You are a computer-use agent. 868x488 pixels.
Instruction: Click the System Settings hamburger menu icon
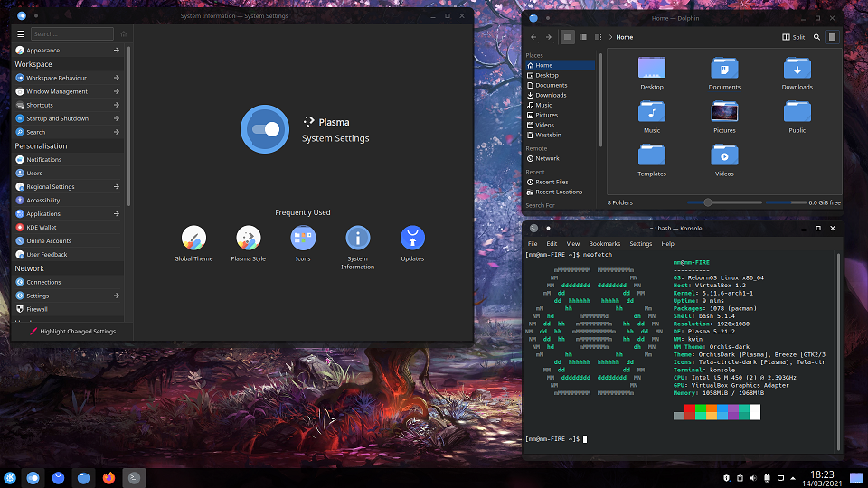[21, 33]
